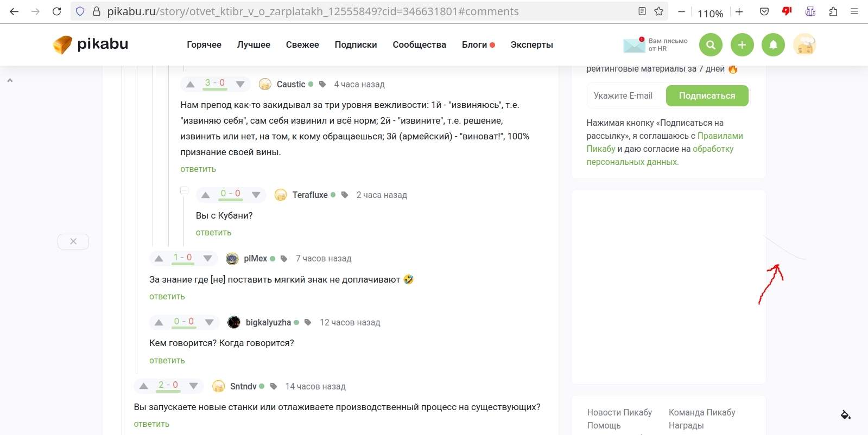The image size is (868, 435).
Task: Click the scroll-up chevron at left
Action: tap(10, 80)
